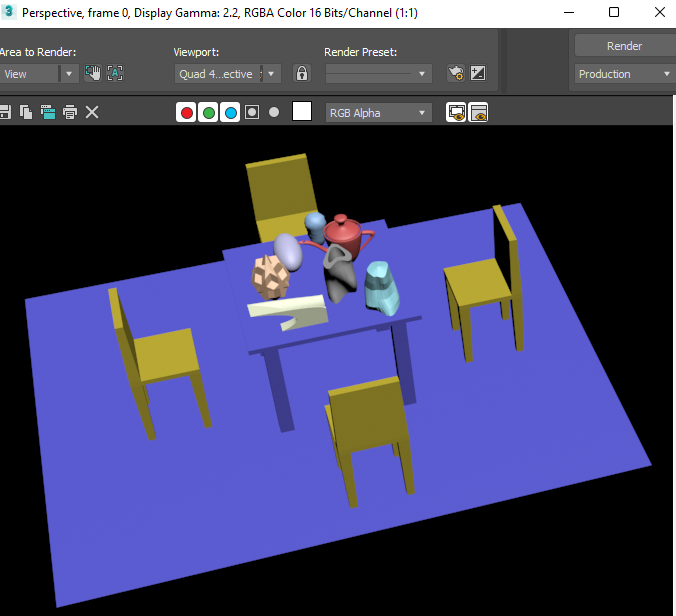676x616 pixels.
Task: Toggle UI overlay display icon
Action: coord(456,113)
